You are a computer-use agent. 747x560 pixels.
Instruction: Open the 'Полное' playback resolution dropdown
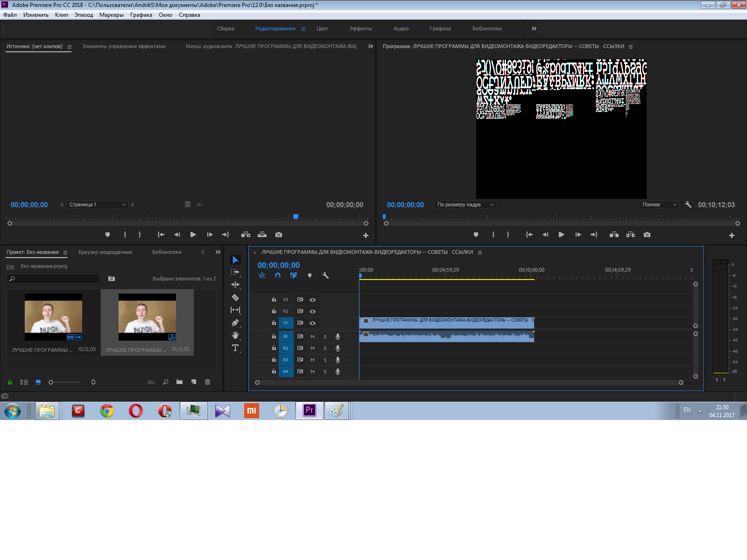point(658,204)
